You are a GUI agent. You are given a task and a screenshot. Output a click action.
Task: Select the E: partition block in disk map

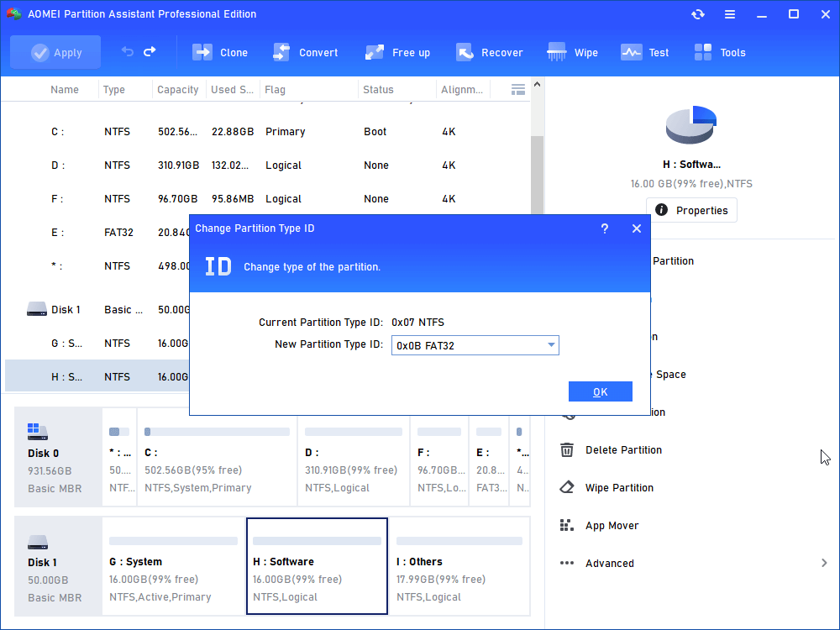coord(489,457)
